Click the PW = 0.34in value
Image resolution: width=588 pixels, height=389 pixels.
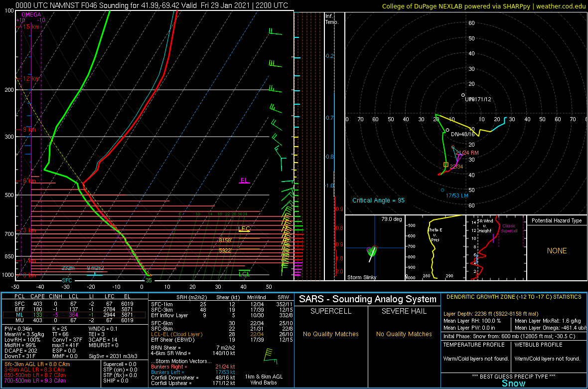(x=18, y=328)
